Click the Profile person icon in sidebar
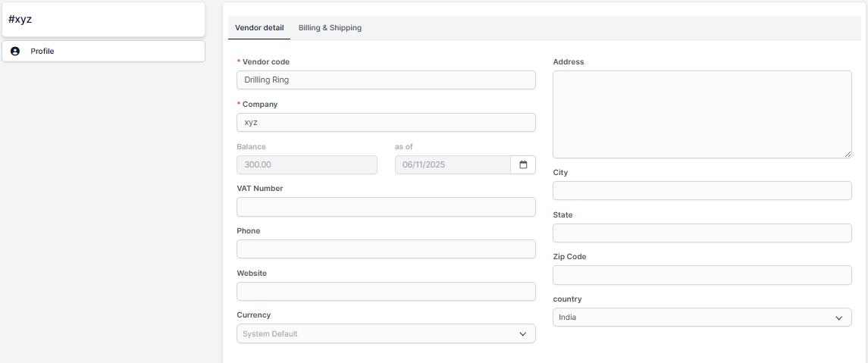This screenshot has width=868, height=363. click(15, 52)
